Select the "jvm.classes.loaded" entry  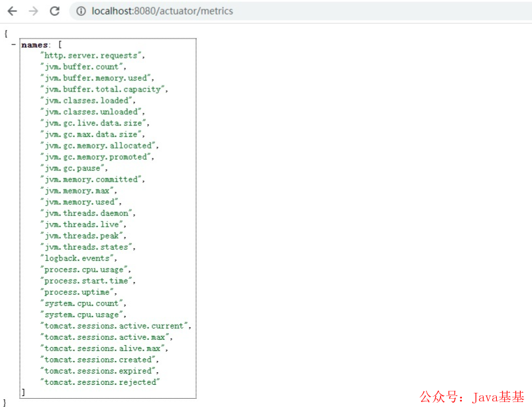click(86, 101)
